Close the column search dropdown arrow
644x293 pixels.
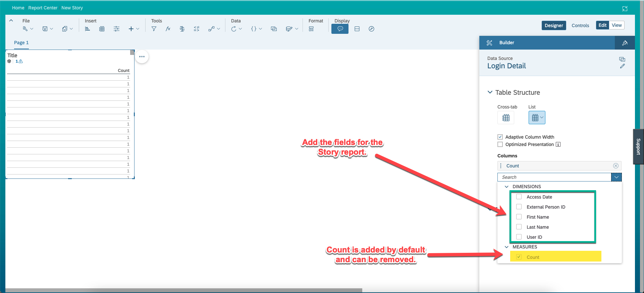(x=616, y=177)
